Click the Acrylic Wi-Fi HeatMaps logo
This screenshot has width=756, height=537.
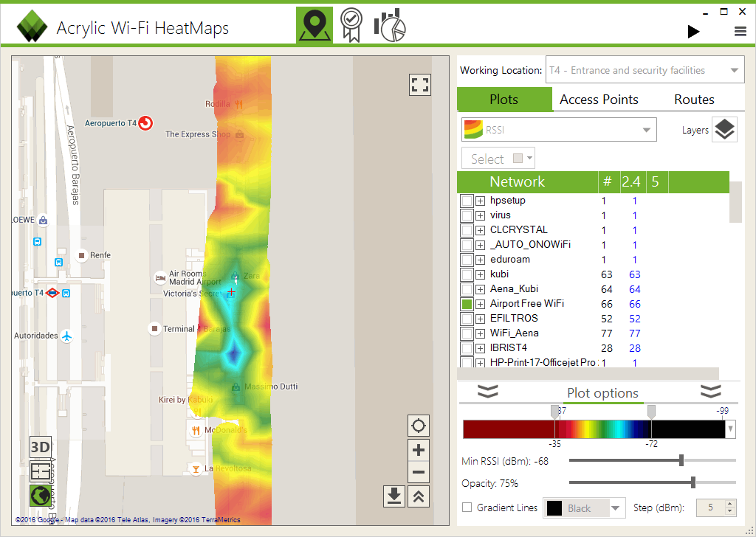click(x=32, y=27)
